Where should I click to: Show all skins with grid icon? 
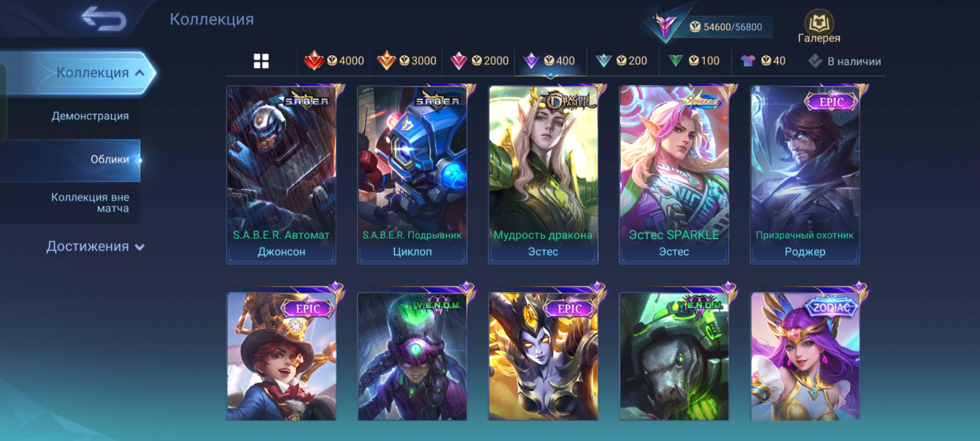pyautogui.click(x=261, y=61)
